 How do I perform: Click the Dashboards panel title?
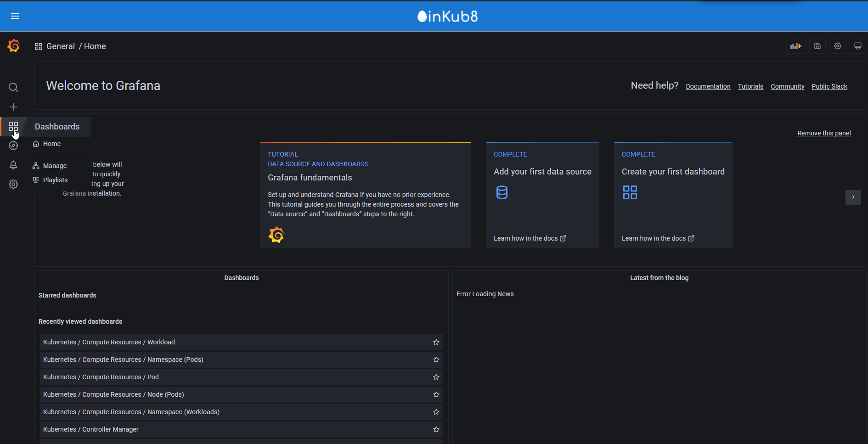242,278
